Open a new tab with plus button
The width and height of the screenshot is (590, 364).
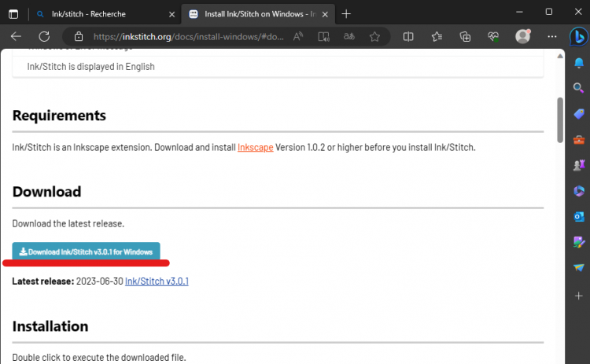coord(346,13)
